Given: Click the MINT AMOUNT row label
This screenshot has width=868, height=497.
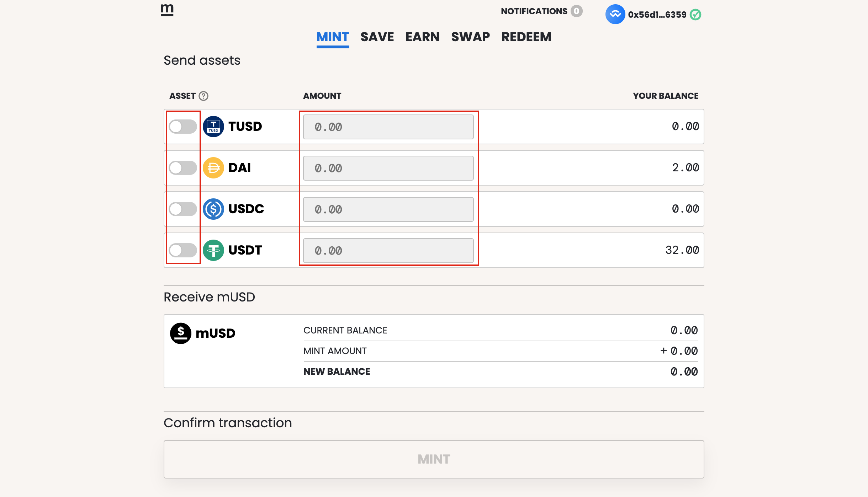Looking at the screenshot, I should pos(335,351).
